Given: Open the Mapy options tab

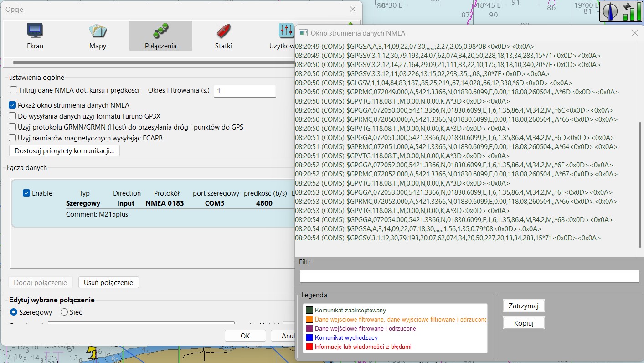Looking at the screenshot, I should 98,36.
